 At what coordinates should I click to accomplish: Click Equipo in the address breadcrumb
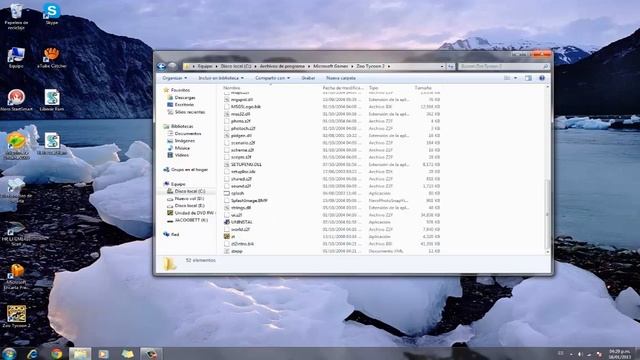point(205,66)
